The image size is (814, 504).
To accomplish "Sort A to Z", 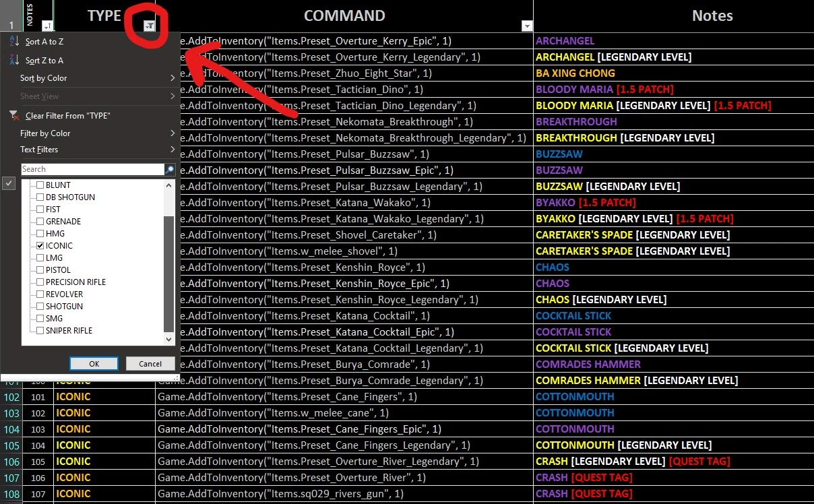I will 44,42.
